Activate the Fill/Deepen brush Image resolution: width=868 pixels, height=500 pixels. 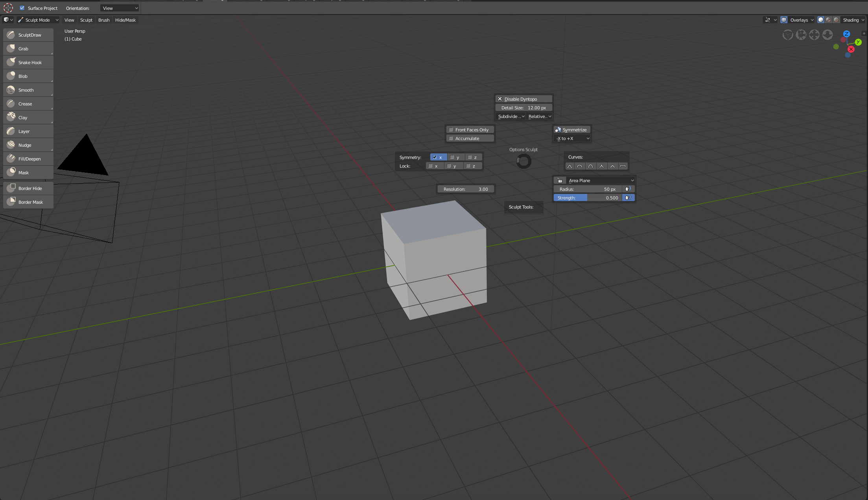coord(28,159)
